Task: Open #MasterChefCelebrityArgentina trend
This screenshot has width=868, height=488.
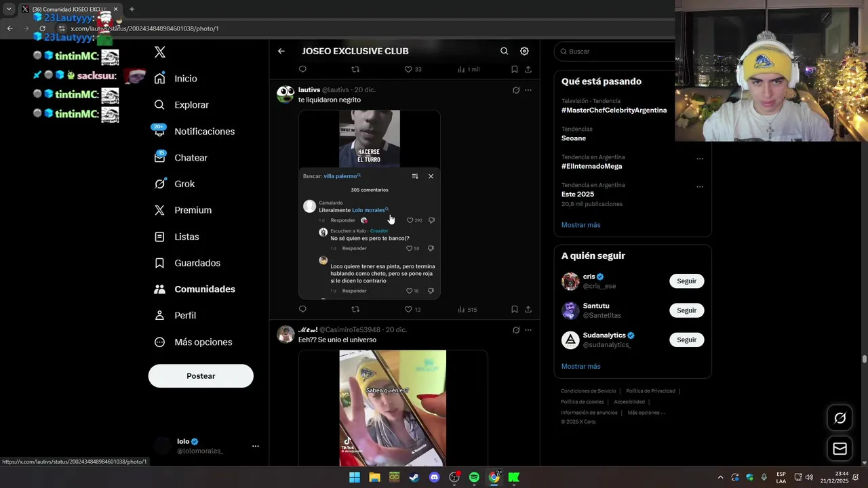Action: pos(614,110)
